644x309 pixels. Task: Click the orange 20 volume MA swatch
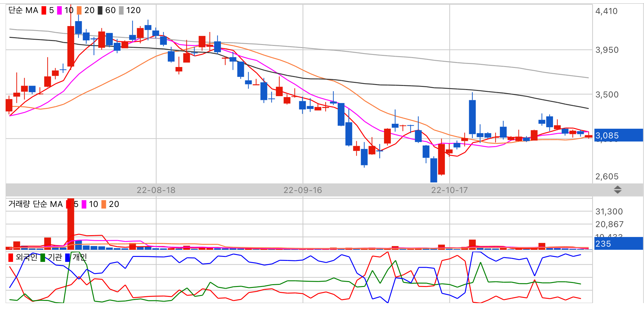(104, 204)
